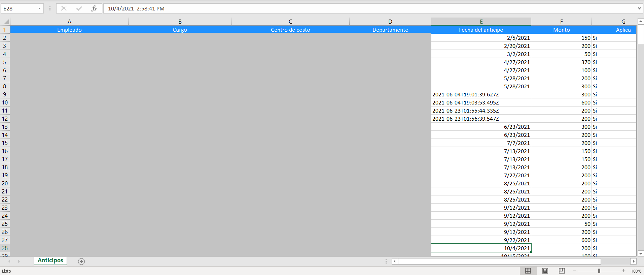Select column G header
644x275 pixels.
(614, 22)
